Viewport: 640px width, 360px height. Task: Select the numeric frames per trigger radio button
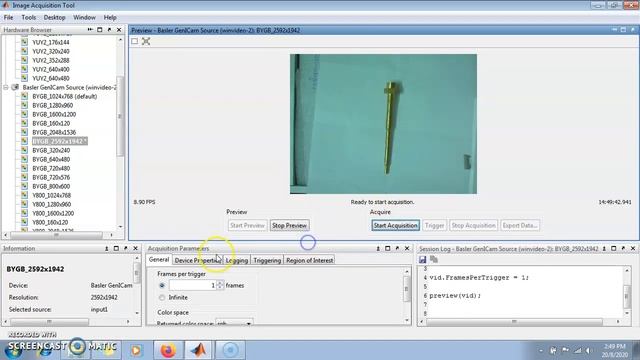162,285
